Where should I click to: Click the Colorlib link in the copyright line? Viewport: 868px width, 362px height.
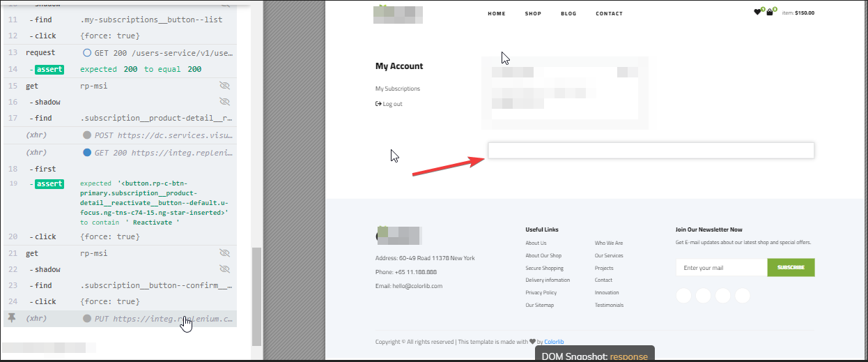coord(554,342)
